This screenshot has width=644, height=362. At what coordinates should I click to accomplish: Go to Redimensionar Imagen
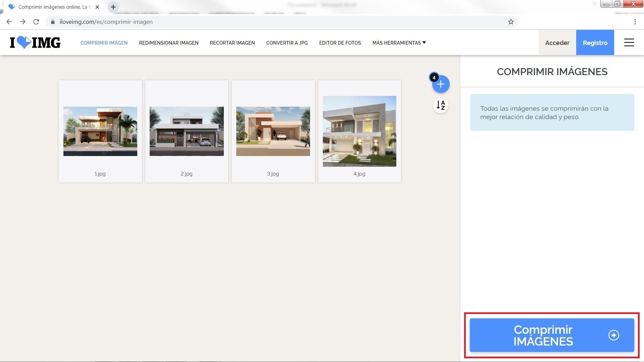(169, 43)
